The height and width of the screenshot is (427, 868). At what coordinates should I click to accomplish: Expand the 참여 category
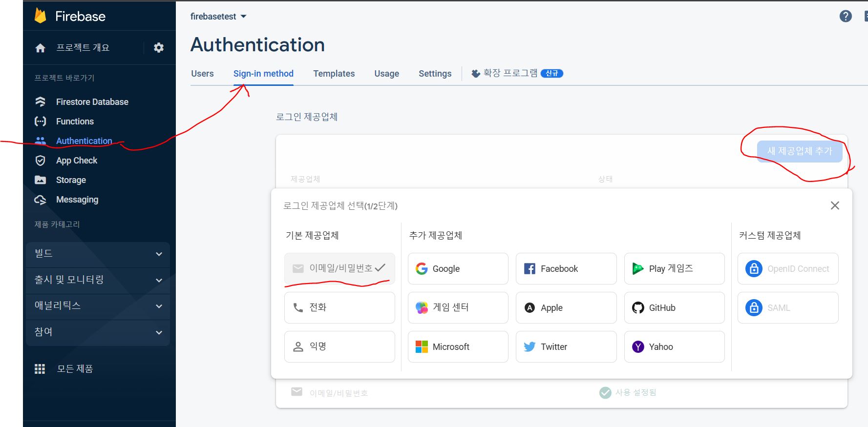(x=98, y=333)
